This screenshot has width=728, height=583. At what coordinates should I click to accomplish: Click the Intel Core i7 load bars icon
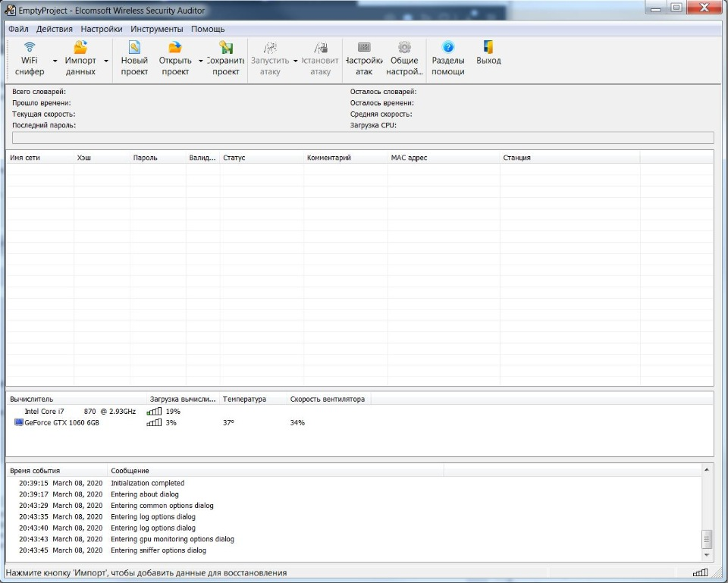(154, 411)
